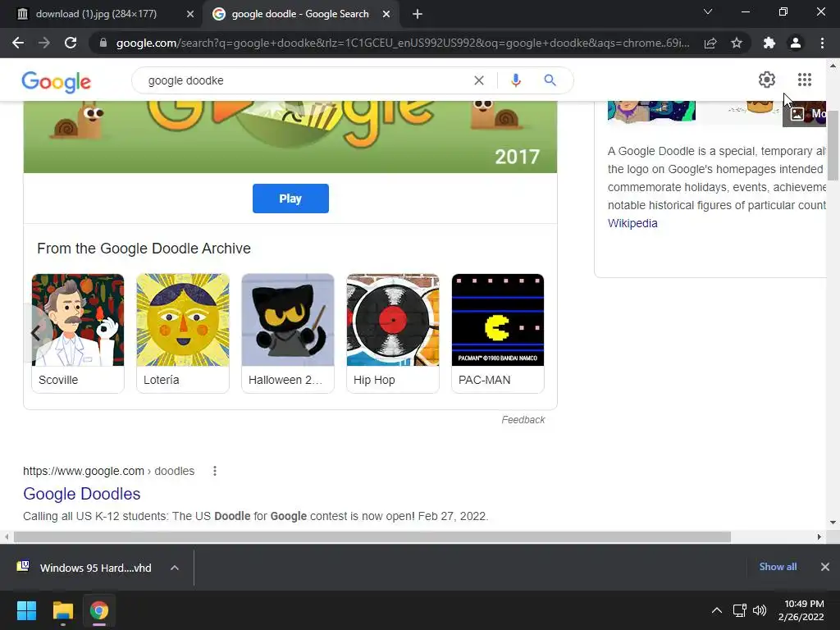Open the Scoville doodle card

coord(78,333)
